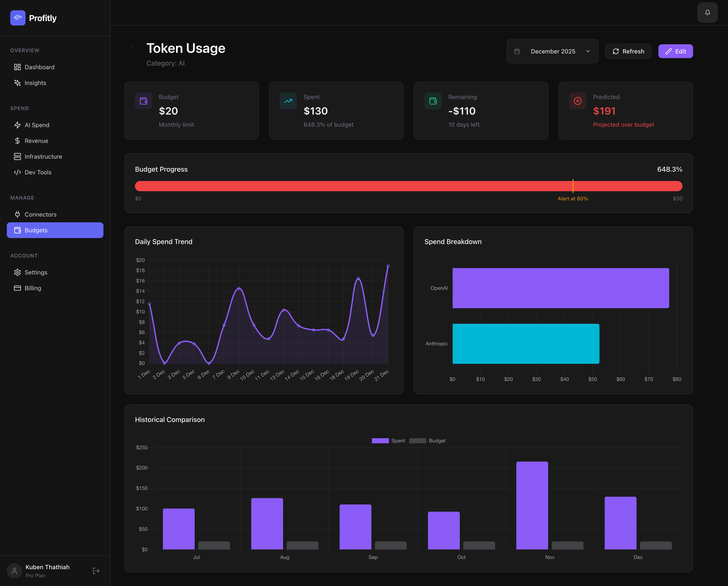Go to the Connectors page

[40, 214]
